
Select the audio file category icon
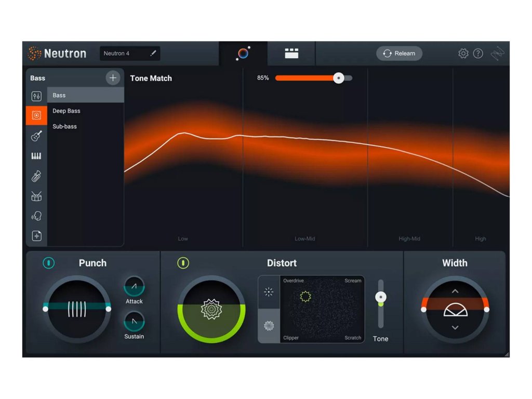pos(36,236)
